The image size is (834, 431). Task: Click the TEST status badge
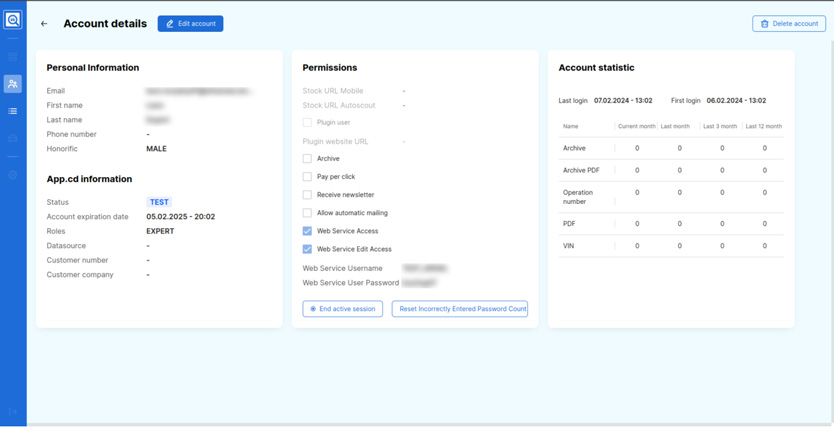[x=159, y=202]
